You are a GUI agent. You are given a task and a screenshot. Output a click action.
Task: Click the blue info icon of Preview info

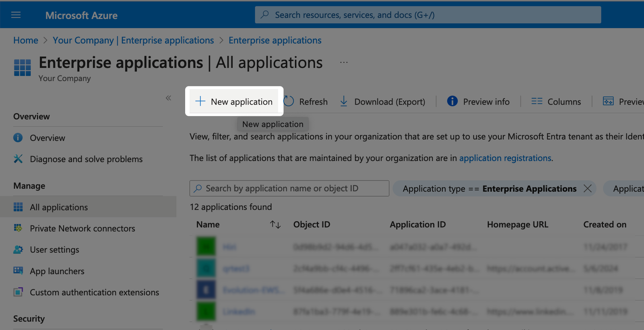[x=452, y=101]
